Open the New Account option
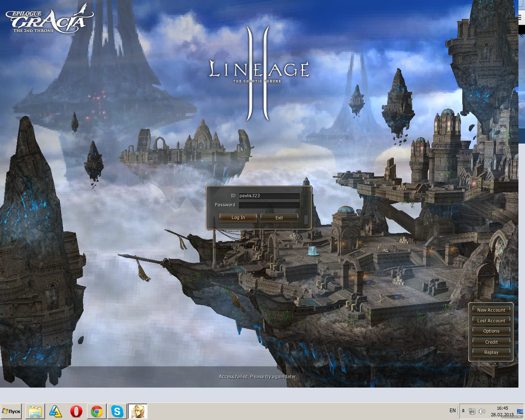The width and height of the screenshot is (525, 420). click(x=491, y=310)
